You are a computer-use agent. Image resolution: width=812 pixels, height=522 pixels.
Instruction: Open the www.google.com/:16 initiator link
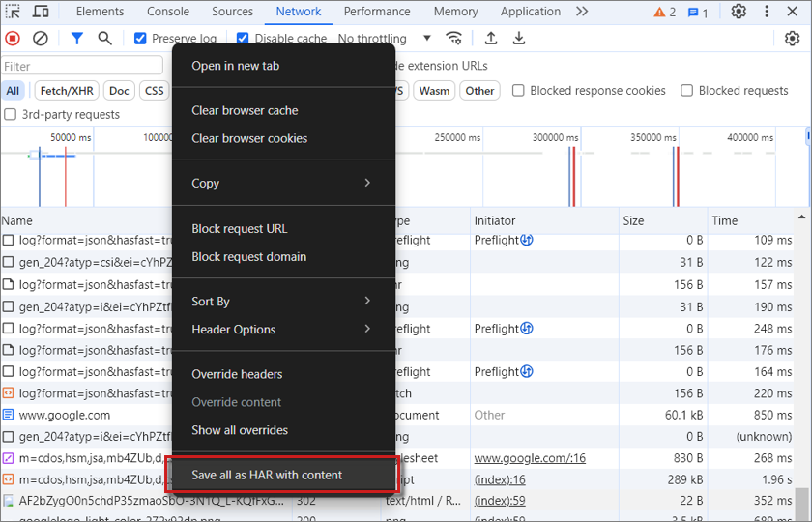coord(529,458)
